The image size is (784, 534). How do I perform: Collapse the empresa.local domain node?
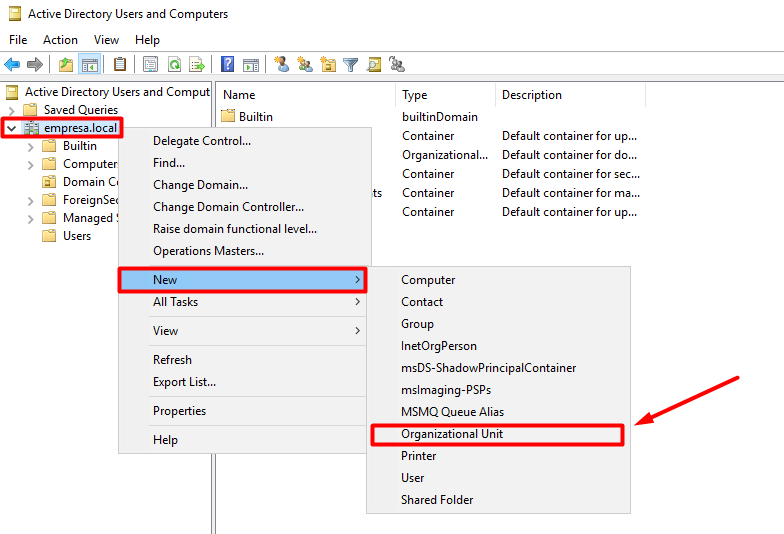click(x=12, y=128)
